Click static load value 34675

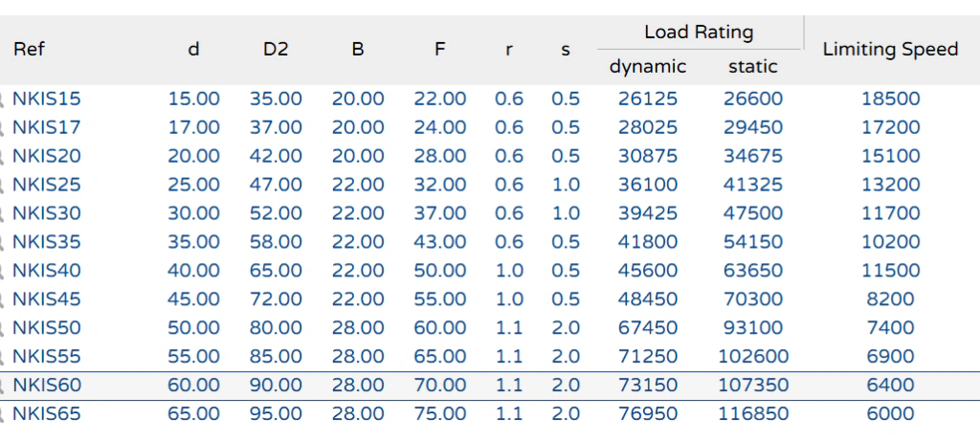point(753,156)
